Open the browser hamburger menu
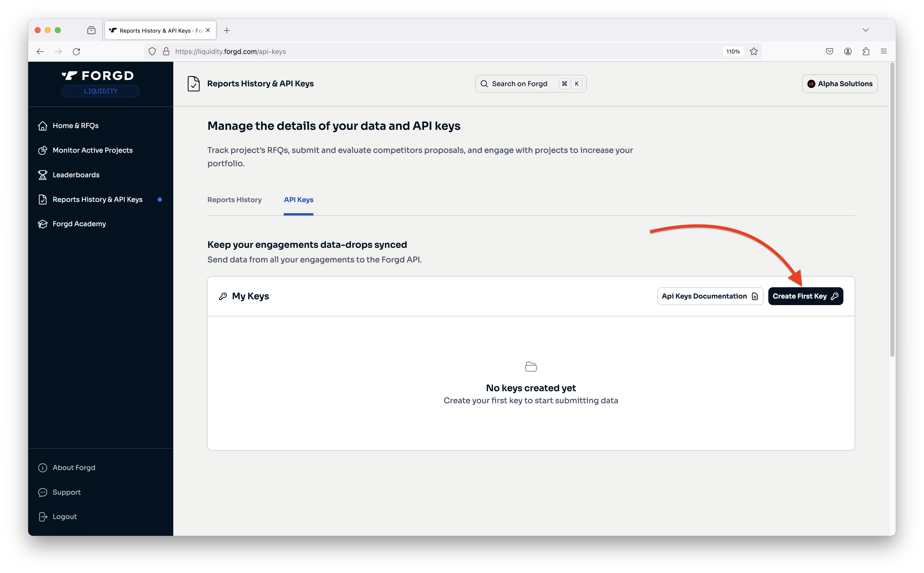 click(x=884, y=51)
